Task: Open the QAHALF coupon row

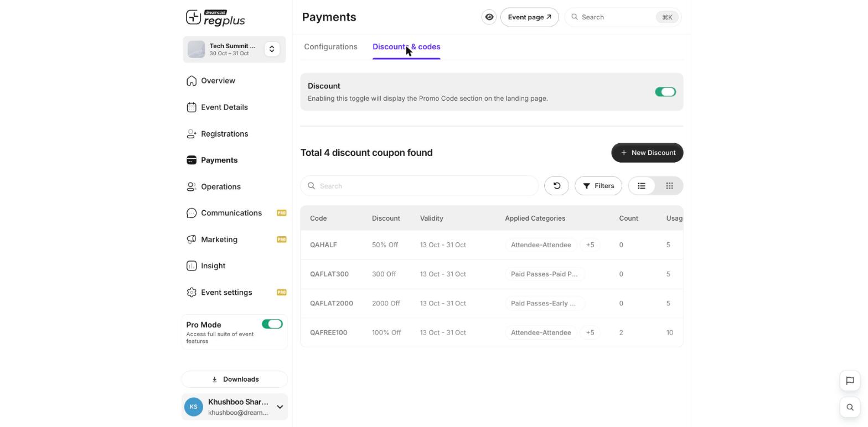Action: point(492,245)
